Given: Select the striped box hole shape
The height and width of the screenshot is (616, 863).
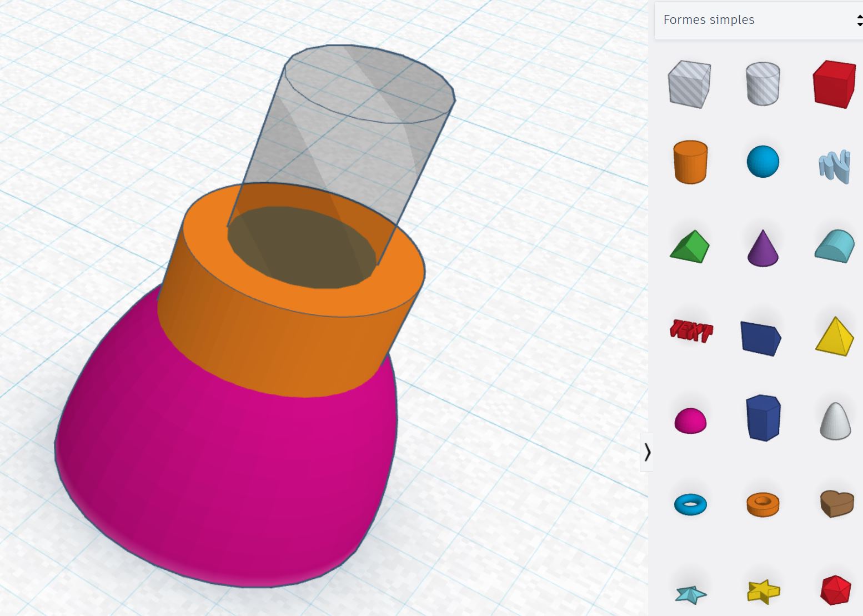Looking at the screenshot, I should pos(689,84).
